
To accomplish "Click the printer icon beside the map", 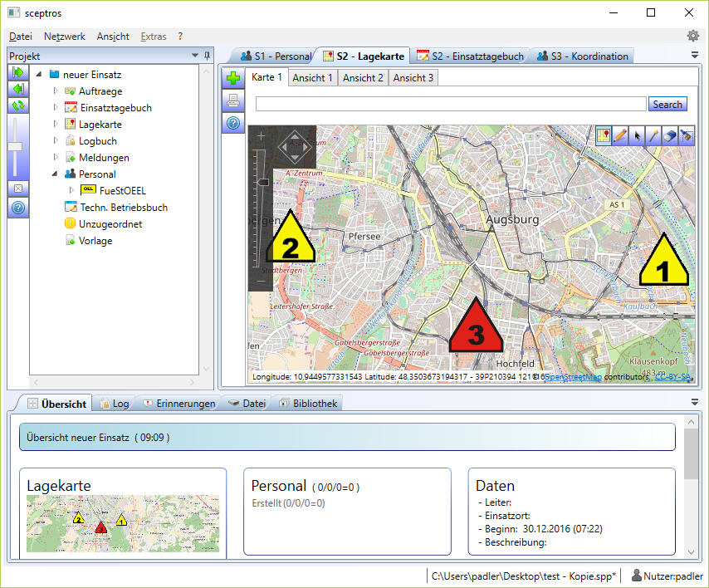I will [x=233, y=100].
